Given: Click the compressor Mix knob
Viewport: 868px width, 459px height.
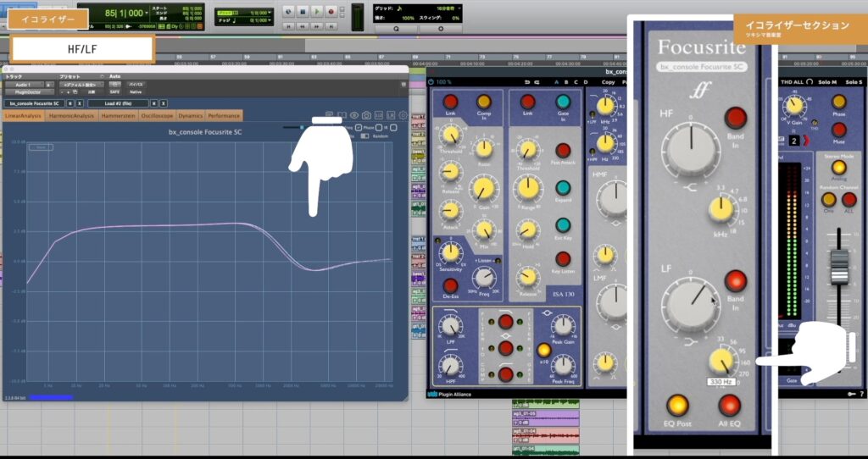Looking at the screenshot, I should 485,229.
